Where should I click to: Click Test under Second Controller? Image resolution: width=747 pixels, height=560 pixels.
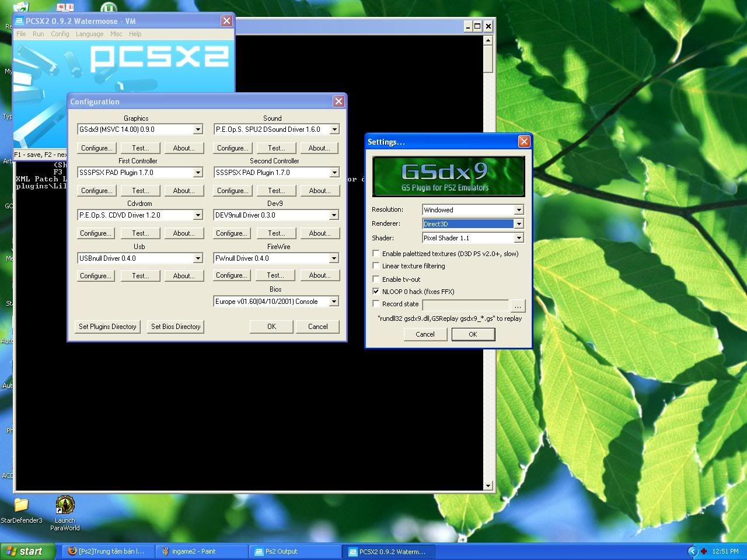[276, 191]
